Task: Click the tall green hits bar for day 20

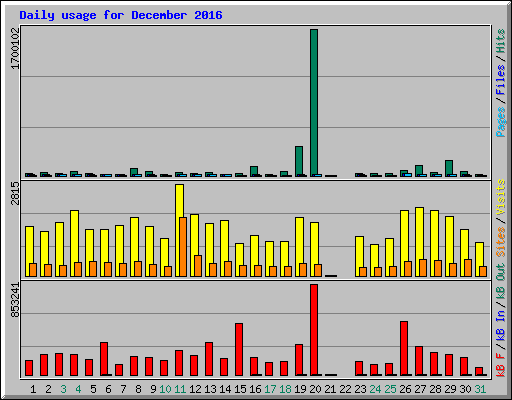Action: pyautogui.click(x=314, y=103)
